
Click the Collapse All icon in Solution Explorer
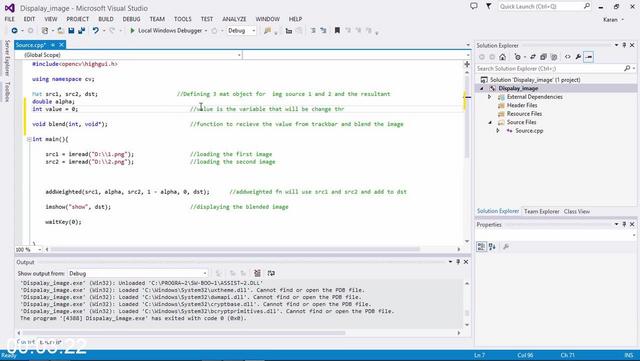pos(543,57)
